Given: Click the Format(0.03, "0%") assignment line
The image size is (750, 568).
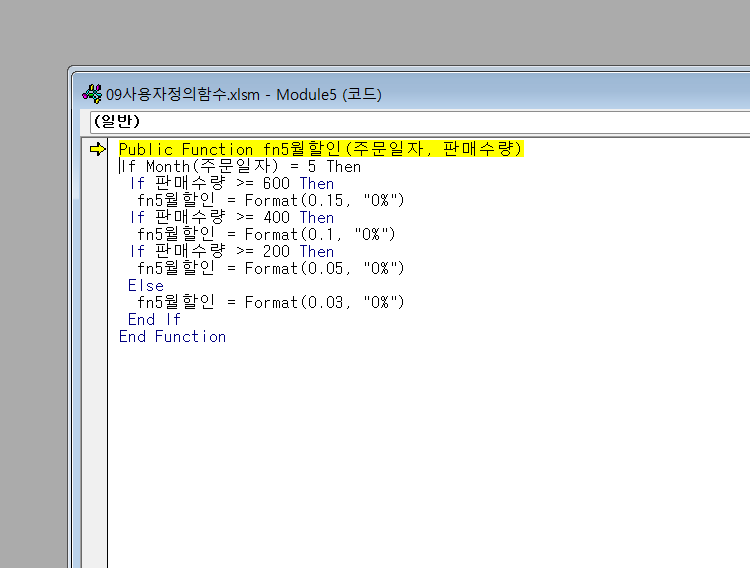Looking at the screenshot, I should pyautogui.click(x=271, y=302).
